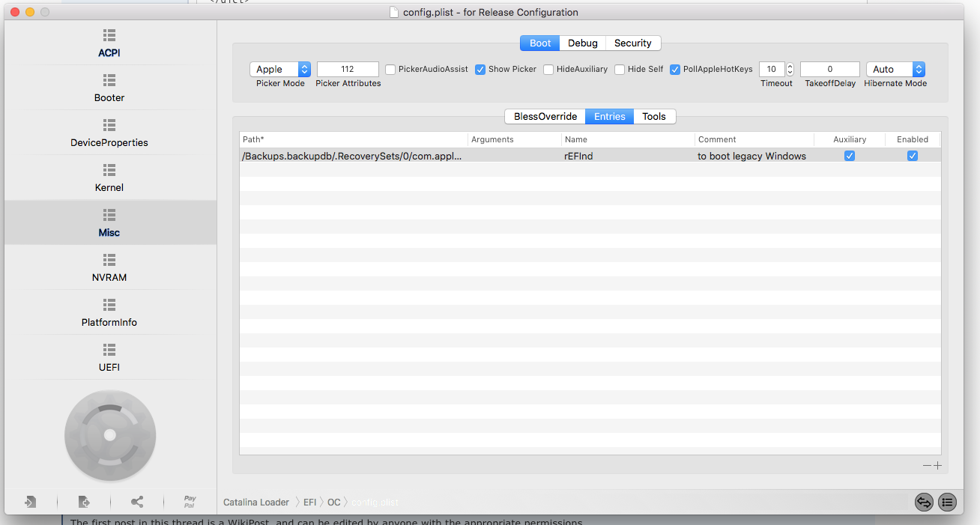The width and height of the screenshot is (980, 525).
Task: Click the Picker Attributes field
Action: pos(348,69)
